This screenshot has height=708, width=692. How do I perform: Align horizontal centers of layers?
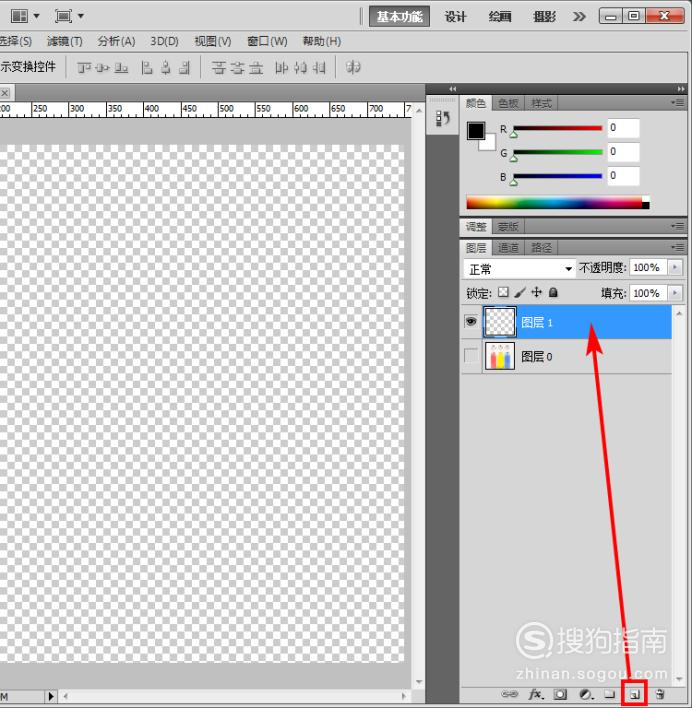tap(166, 68)
